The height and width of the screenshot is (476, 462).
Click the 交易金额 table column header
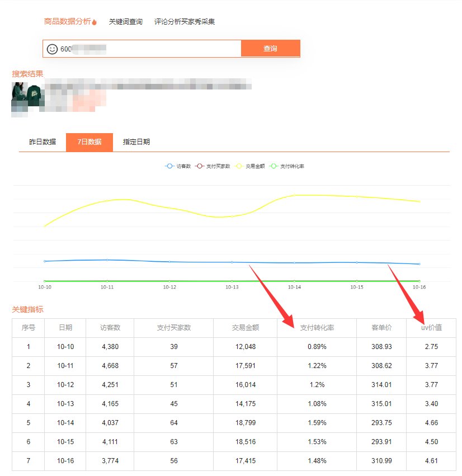[x=245, y=328]
